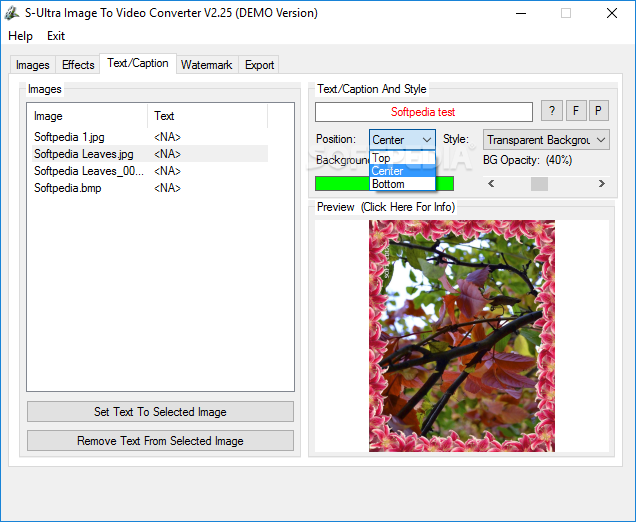The image size is (636, 522).
Task: Click the Softpedia test caption text field
Action: point(423,112)
